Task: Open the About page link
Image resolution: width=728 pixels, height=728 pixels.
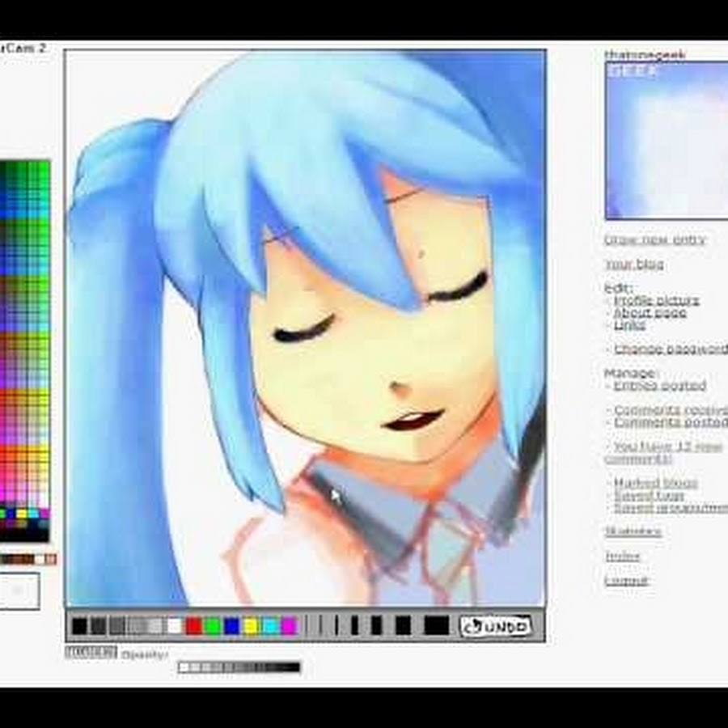Action: (x=650, y=313)
